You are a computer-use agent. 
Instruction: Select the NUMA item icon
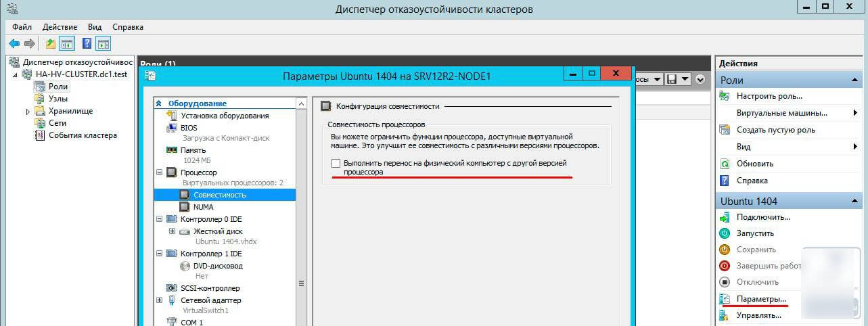click(185, 207)
